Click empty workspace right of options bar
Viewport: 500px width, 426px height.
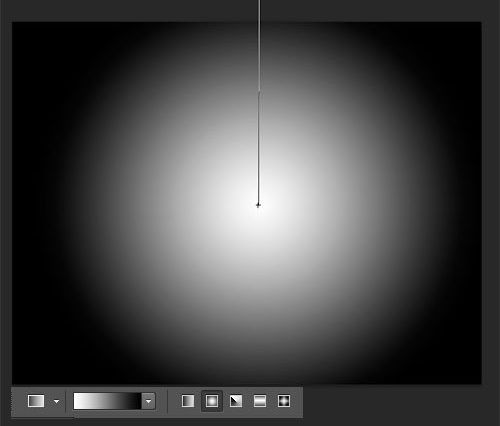(400, 405)
